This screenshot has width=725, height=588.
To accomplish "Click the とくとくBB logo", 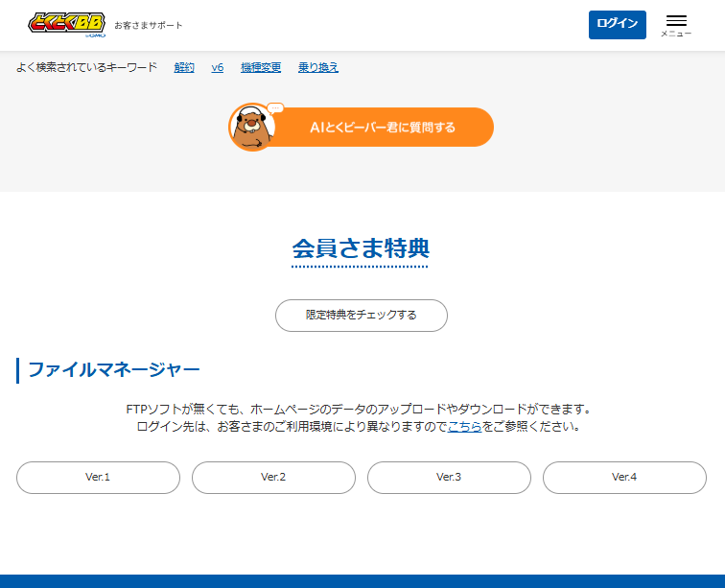I will point(67,25).
